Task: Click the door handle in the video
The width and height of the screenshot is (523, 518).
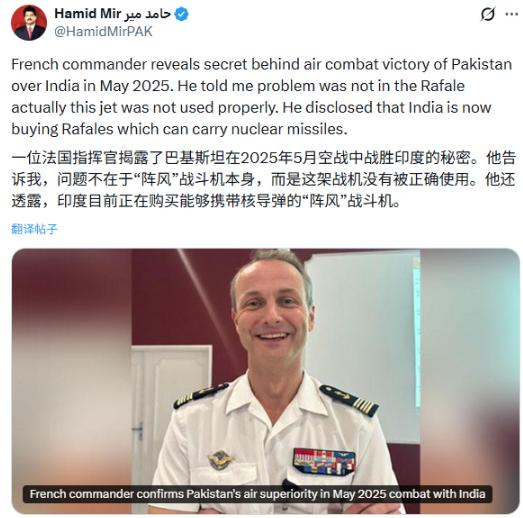Action: tap(138, 430)
